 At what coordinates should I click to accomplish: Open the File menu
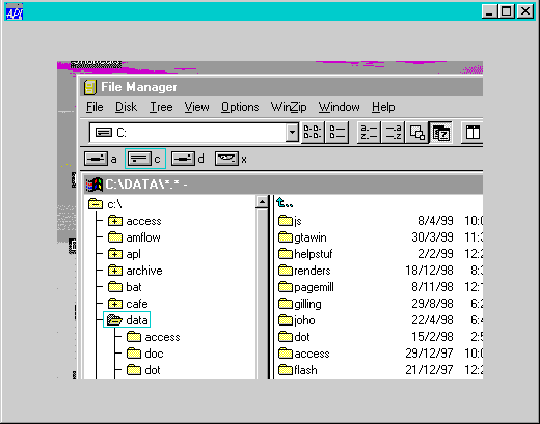coord(94,107)
